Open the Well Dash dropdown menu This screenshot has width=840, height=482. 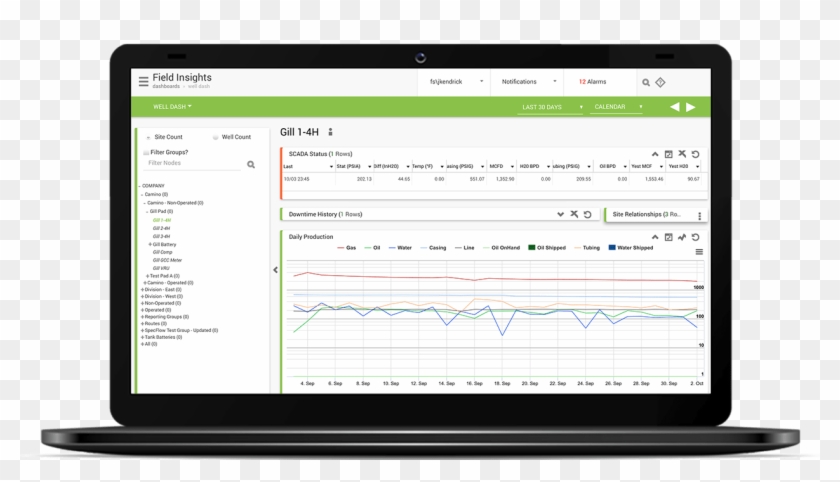click(172, 106)
